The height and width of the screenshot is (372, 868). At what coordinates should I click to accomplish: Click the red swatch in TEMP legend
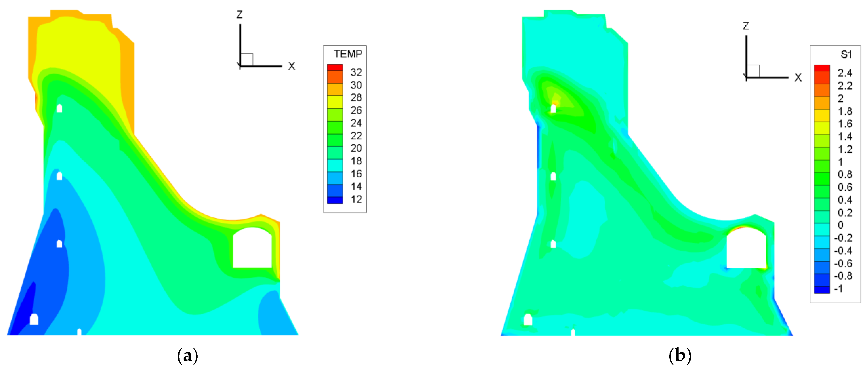coord(335,67)
